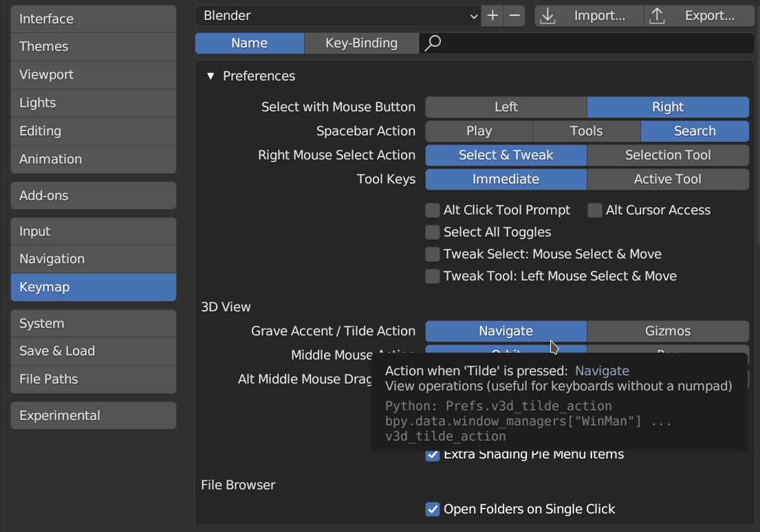Click the Export keymap button
The width and height of the screenshot is (760, 532).
699,16
